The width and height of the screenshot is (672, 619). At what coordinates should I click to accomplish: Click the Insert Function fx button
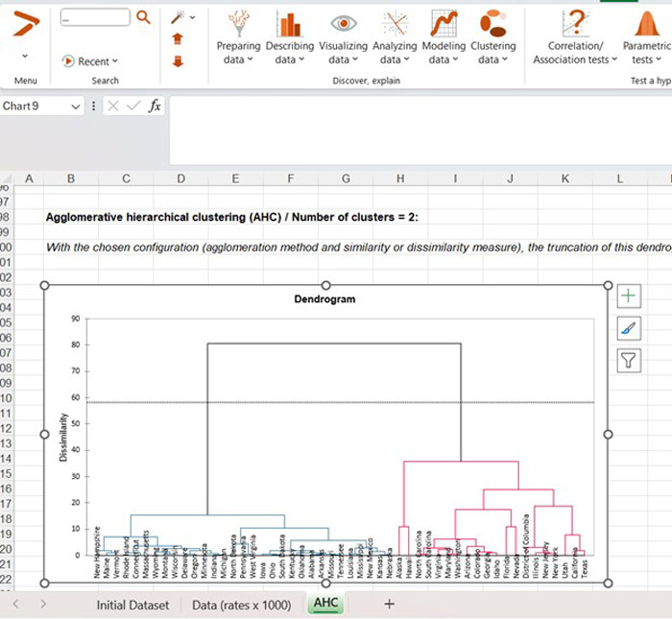[154, 107]
